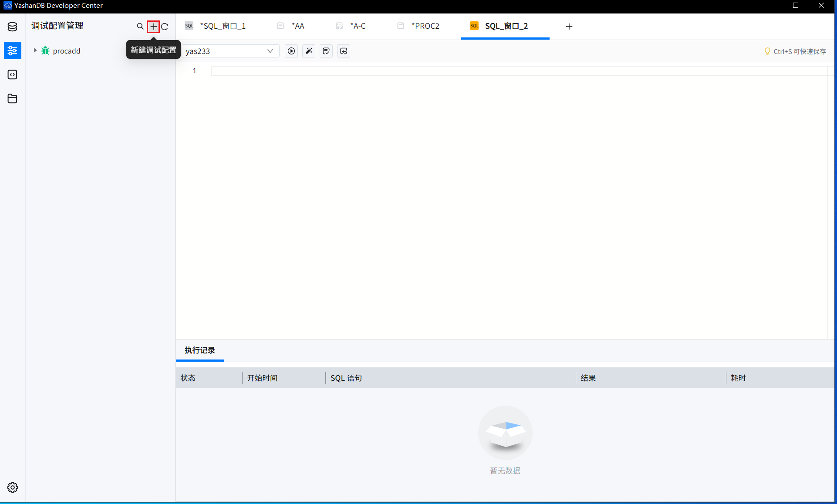The image size is (837, 504).
Task: Open the file folder sidebar icon
Action: tap(12, 99)
